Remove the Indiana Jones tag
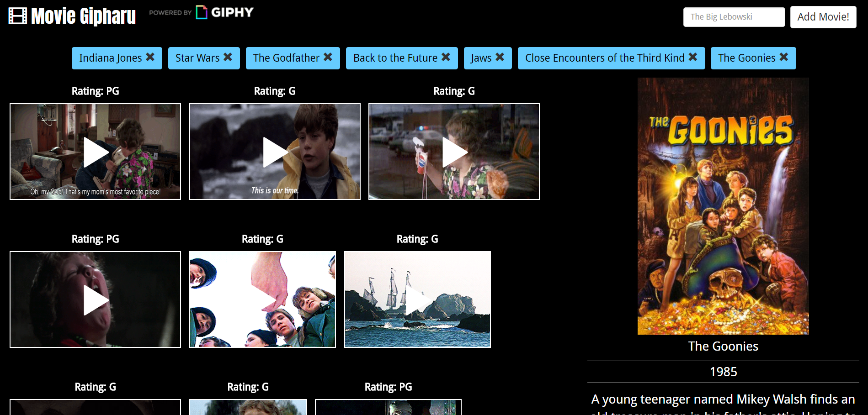 click(x=150, y=57)
